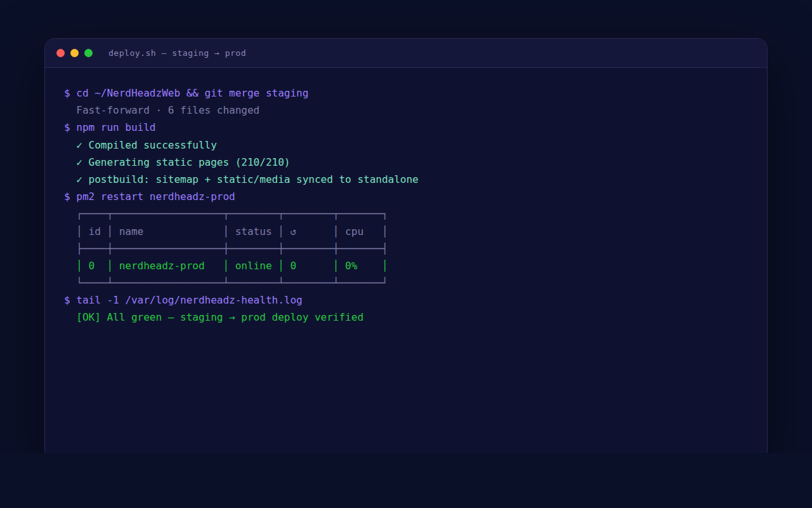This screenshot has width=812, height=508.
Task: Click the yellow minimize window dot
Action: [74, 53]
